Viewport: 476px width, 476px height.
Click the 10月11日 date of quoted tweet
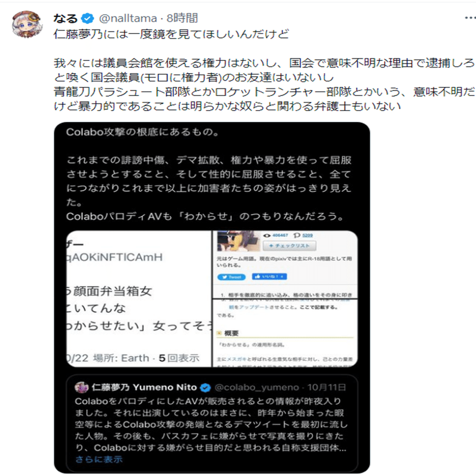[x=326, y=387]
